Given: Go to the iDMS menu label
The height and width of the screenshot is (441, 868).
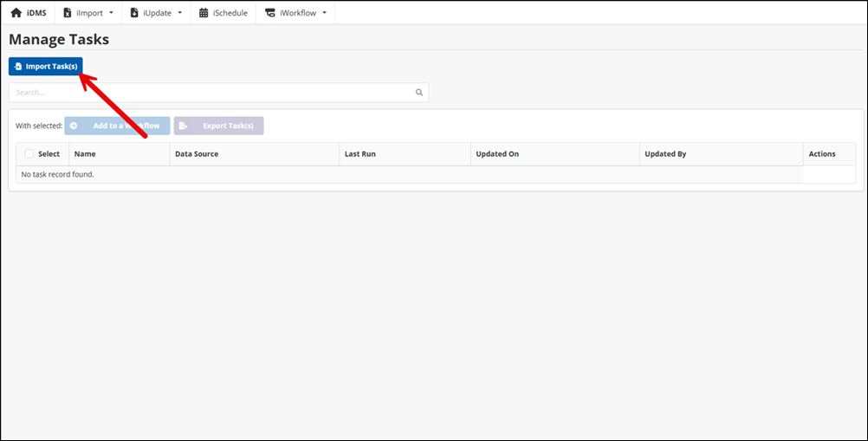Looking at the screenshot, I should tap(36, 13).
